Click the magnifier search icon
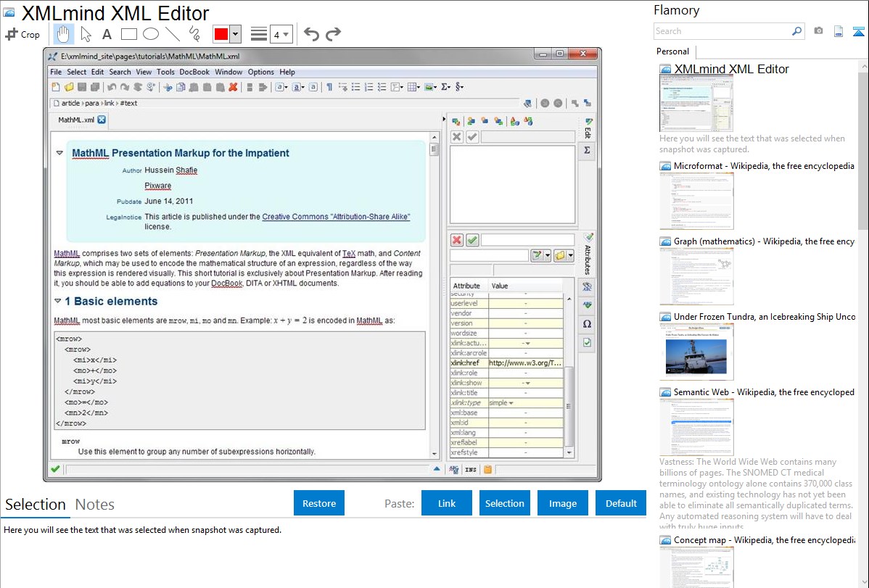Viewport: 869px width, 588px height. point(796,31)
